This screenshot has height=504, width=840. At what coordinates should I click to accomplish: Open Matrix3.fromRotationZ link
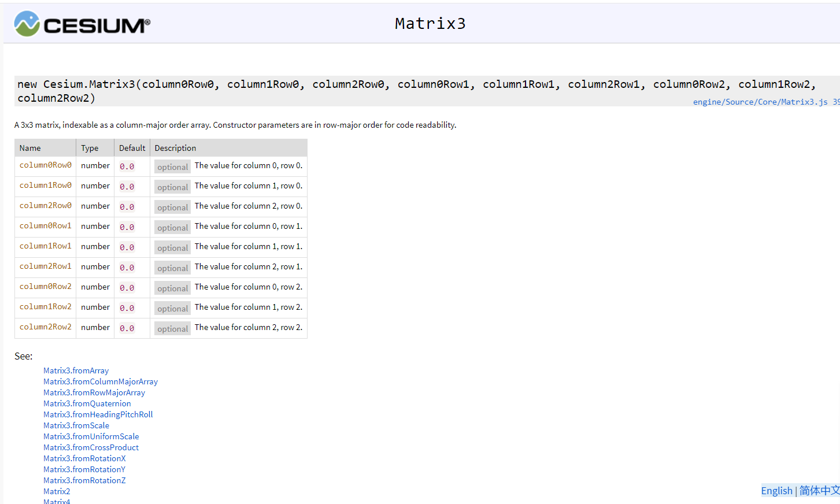84,480
